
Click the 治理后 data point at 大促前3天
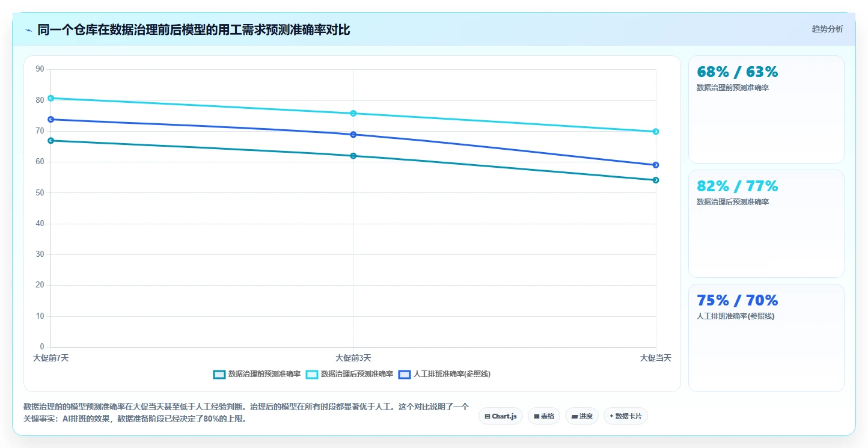[353, 113]
